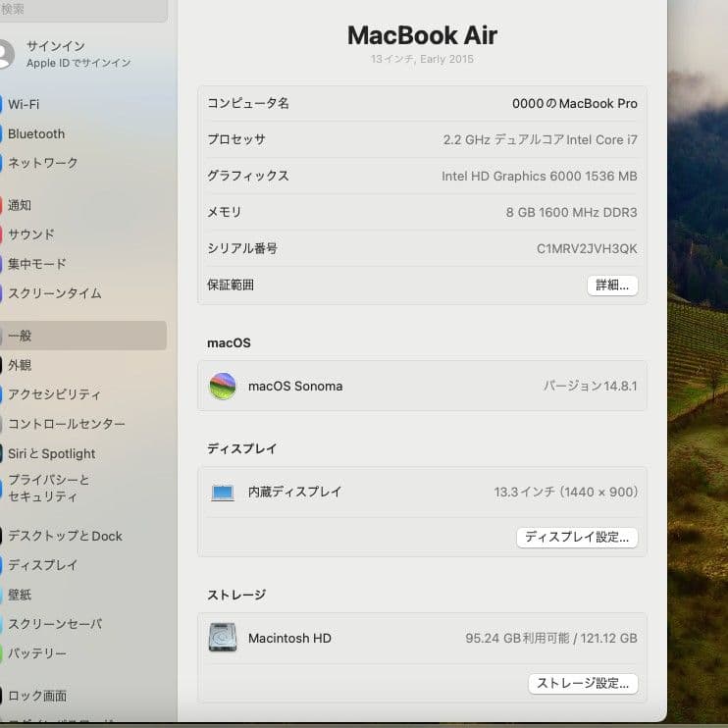Click the Macintosh HD drive icon

point(223,638)
